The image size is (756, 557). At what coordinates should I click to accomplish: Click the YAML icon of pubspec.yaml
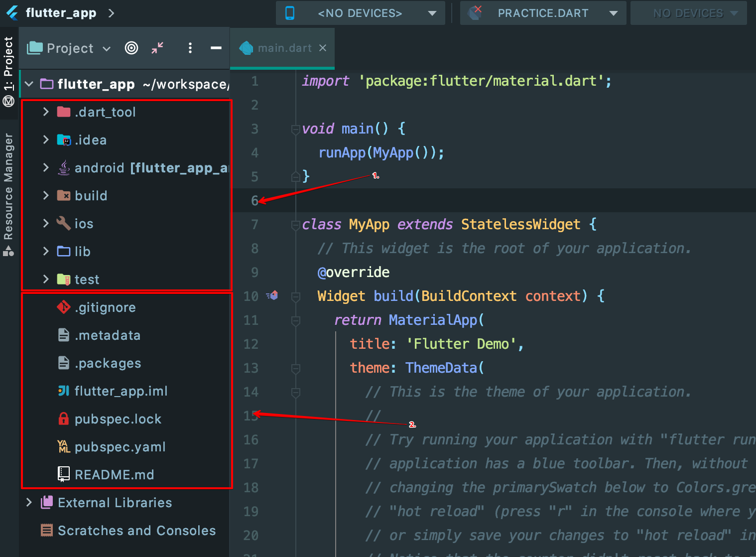click(x=64, y=446)
